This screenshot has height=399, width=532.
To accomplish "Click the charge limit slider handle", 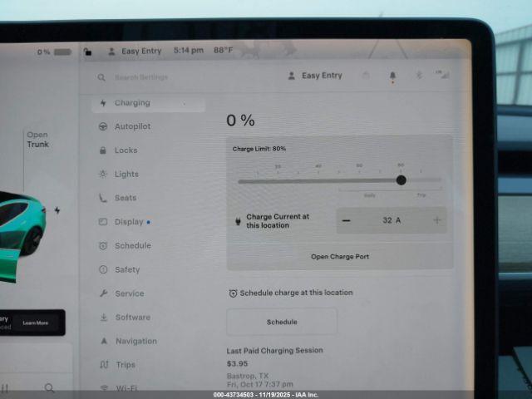I will coord(401,180).
